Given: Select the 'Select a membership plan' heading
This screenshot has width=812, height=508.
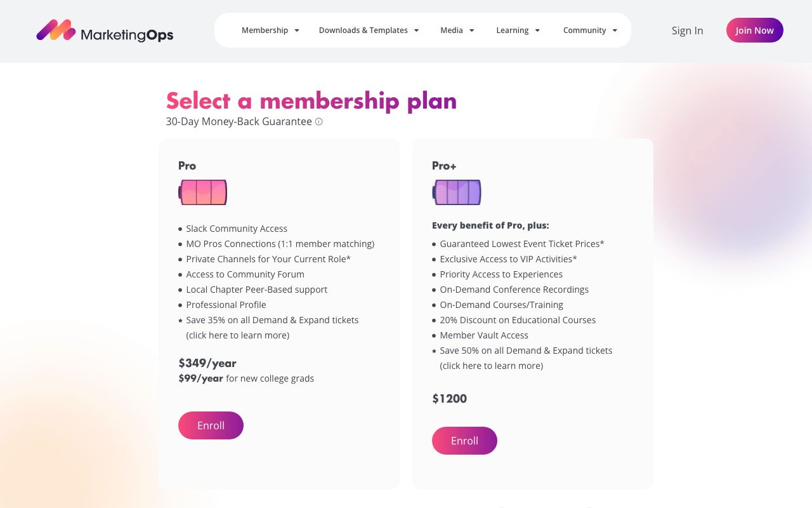Looking at the screenshot, I should point(311,100).
